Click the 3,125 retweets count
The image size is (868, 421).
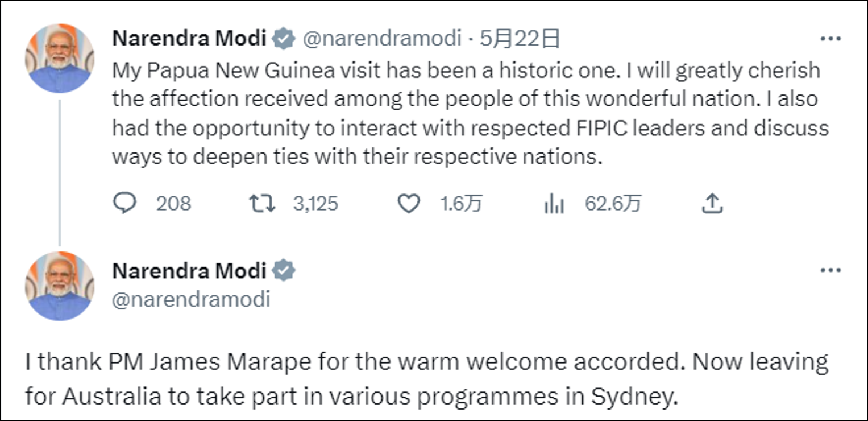point(315,204)
